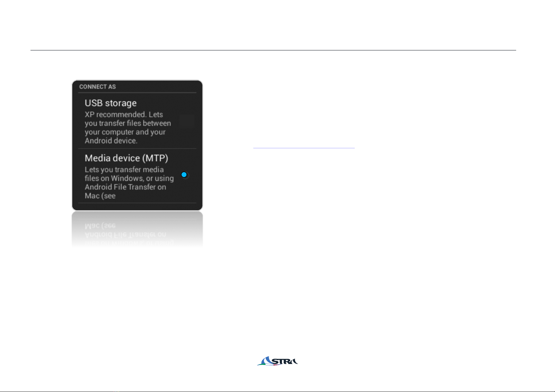Tap the "USB storage" option title
The height and width of the screenshot is (392, 555).
click(x=111, y=103)
